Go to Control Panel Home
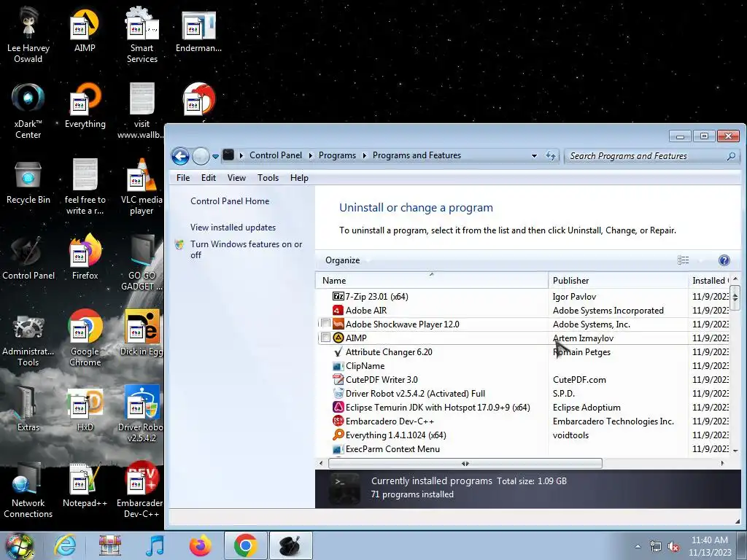 pyautogui.click(x=230, y=201)
